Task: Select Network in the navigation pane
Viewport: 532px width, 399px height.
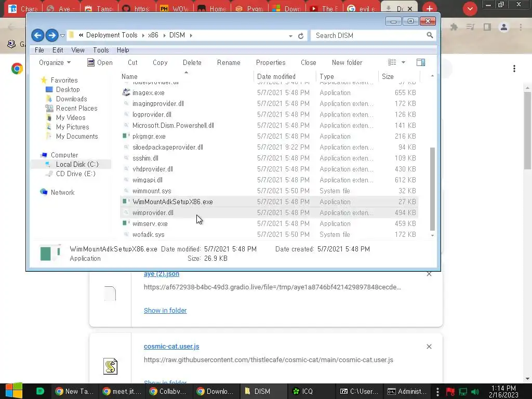Action: point(62,192)
